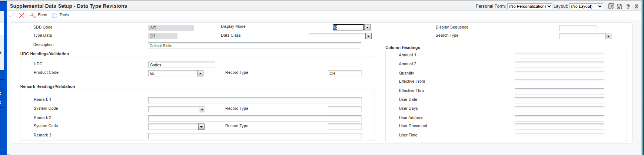Expand the Search Type dropdown arrow

[x=608, y=36]
